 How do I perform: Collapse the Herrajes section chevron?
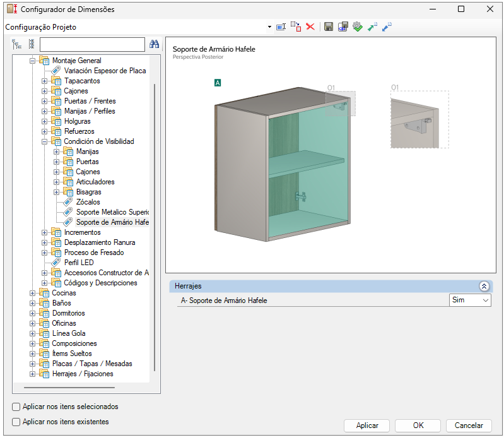coord(484,286)
